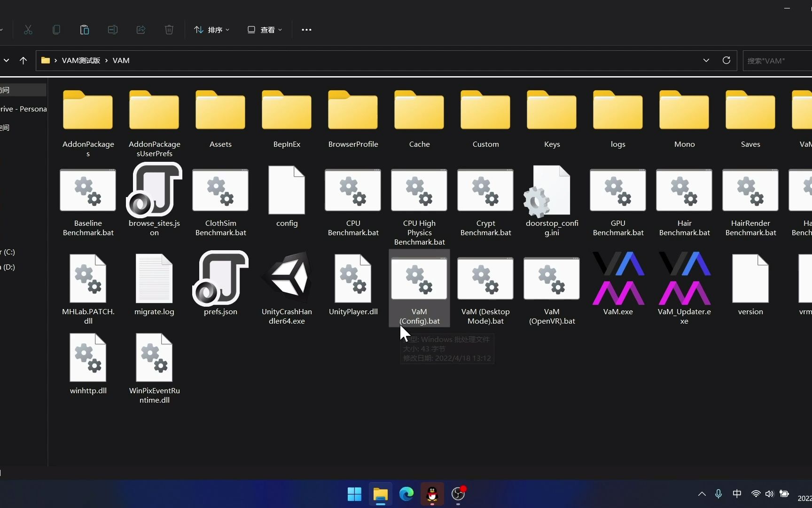The height and width of the screenshot is (508, 812).
Task: Click the Cut scissors icon in toolbar
Action: 28,30
